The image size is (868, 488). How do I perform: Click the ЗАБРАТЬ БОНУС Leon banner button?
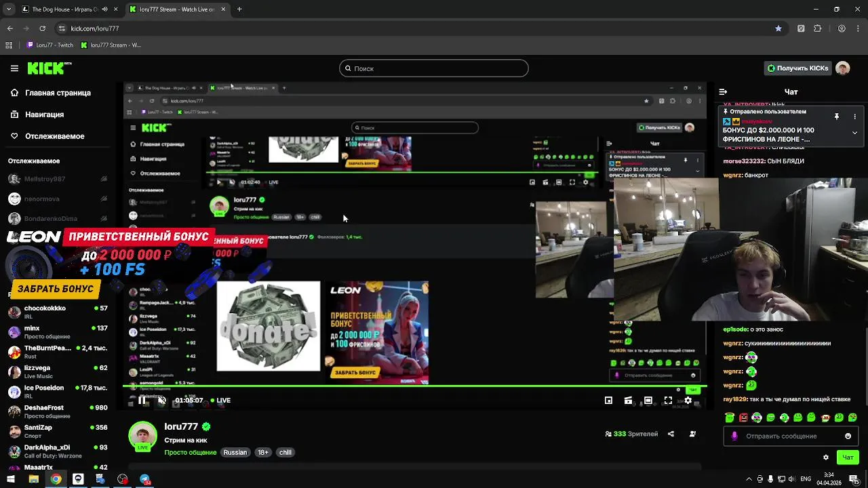tap(56, 289)
